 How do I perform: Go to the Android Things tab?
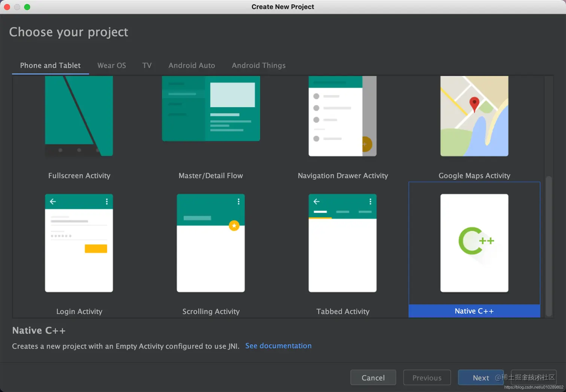point(259,66)
